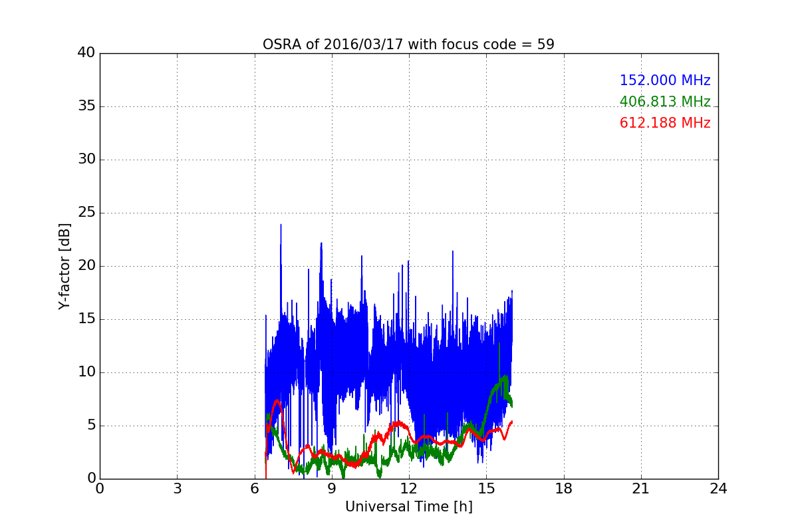Click the y-axis tick value 20

tap(86, 266)
